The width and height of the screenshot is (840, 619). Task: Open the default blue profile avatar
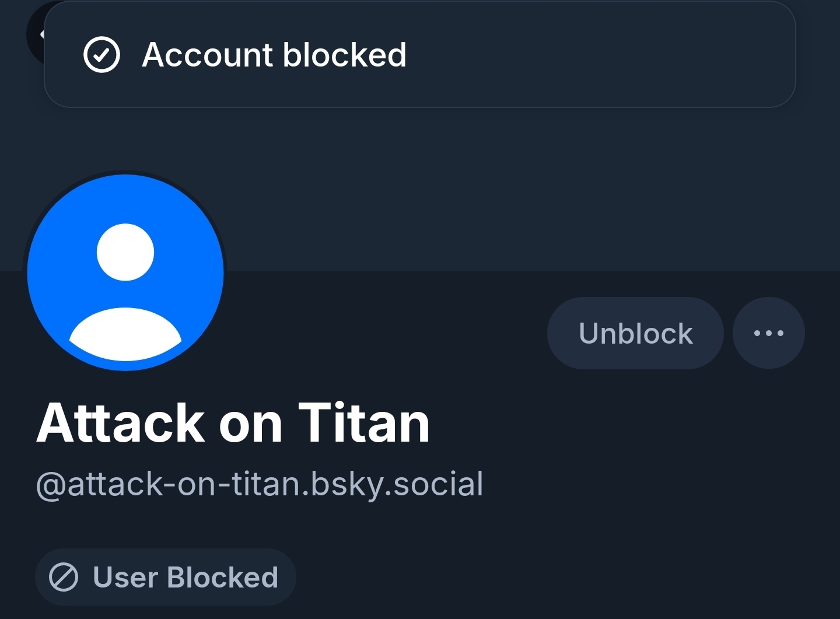click(x=125, y=272)
